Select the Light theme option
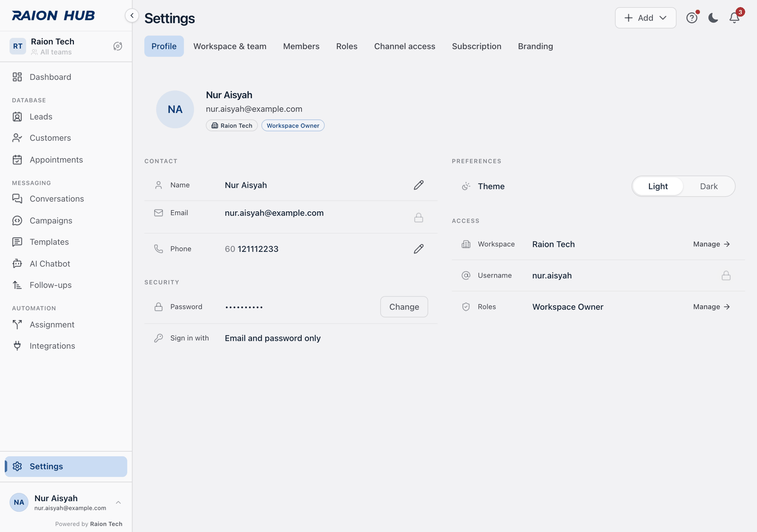Viewport: 757px width, 532px height. 658,186
